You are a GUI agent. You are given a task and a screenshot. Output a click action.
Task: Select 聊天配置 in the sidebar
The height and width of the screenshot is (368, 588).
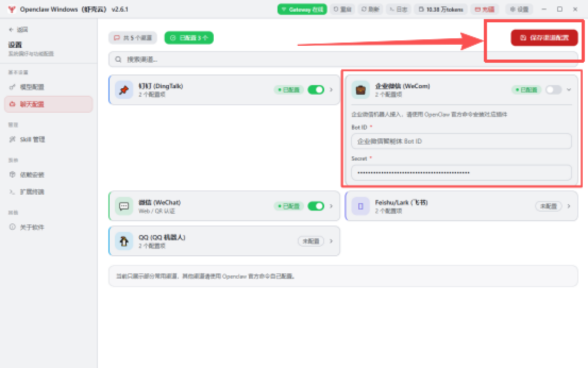(x=49, y=104)
